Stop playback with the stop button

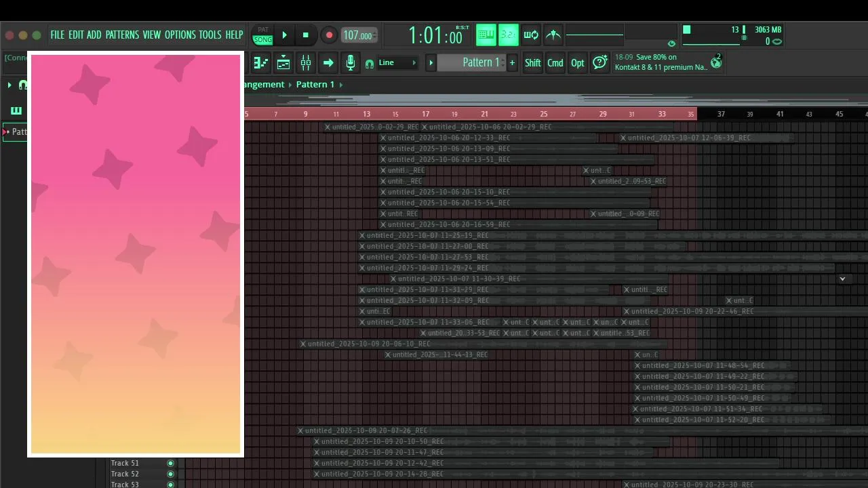[306, 35]
